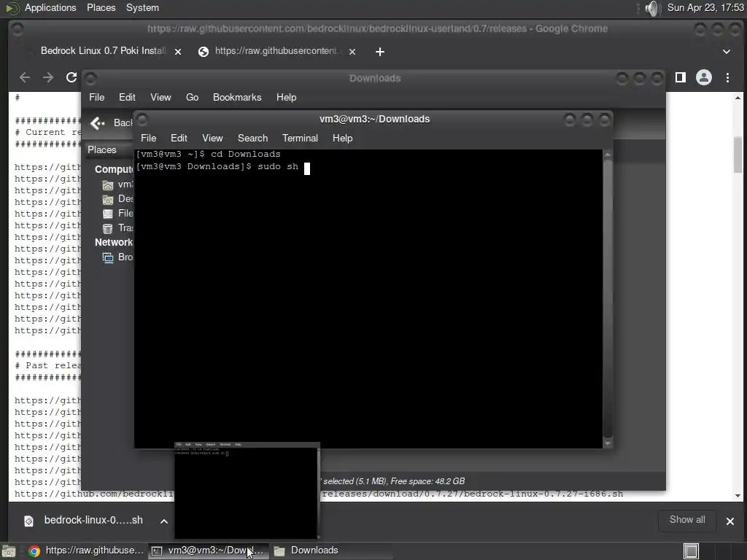Screen dimensions: 747x560
Task: Select the Desktop entry in the sidebar
Action: click(x=117, y=199)
